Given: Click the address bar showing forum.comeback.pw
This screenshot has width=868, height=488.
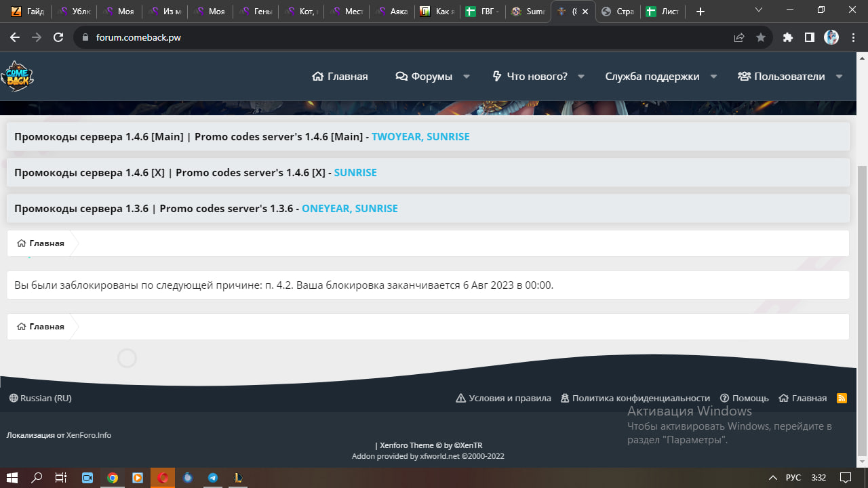Looking at the screenshot, I should point(407,38).
